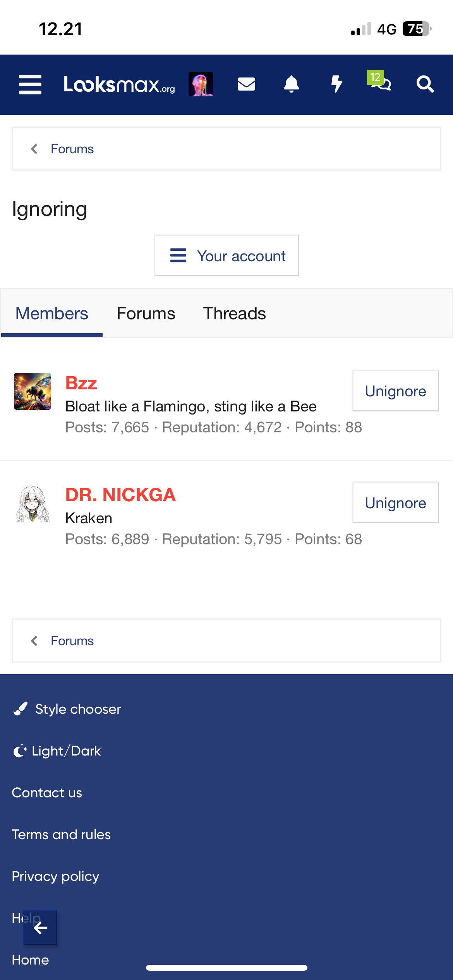Open the envelope inbox messages
Image resolution: width=453 pixels, height=980 pixels.
pos(246,84)
